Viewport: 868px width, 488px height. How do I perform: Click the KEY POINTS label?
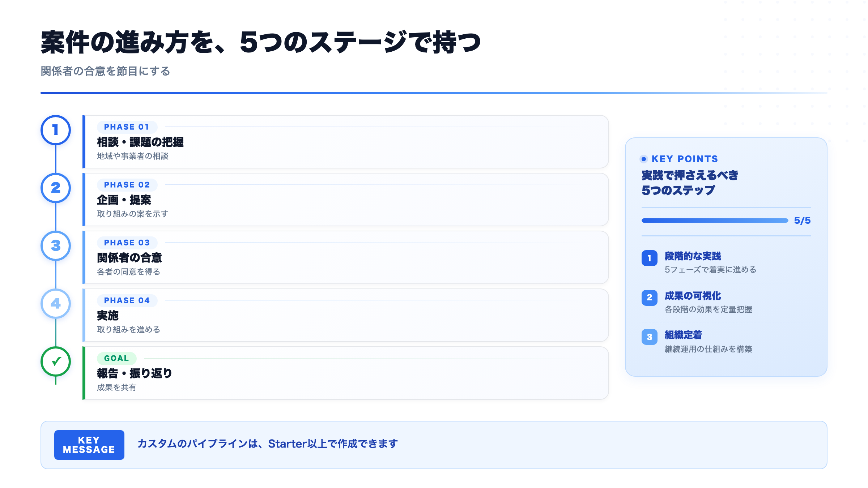(x=685, y=159)
